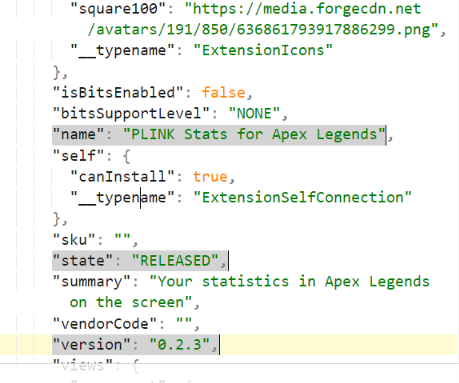Viewport: 459px width, 383px height.
Task: Click the "version" key text
Action: pyautogui.click(x=92, y=345)
